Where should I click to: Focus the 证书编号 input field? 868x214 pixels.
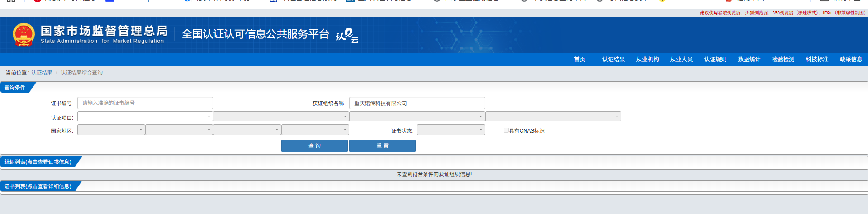pos(145,103)
